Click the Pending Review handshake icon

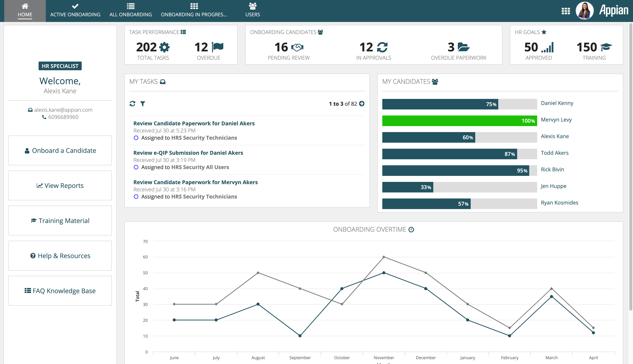(297, 47)
